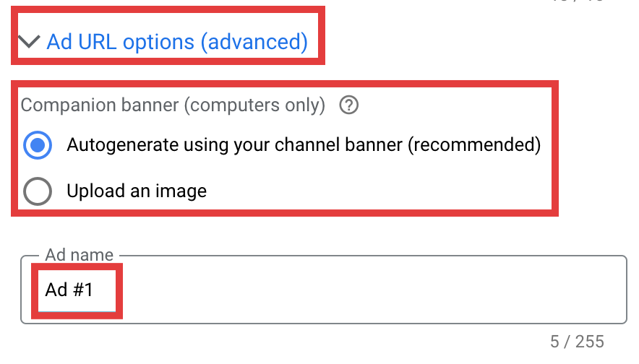The width and height of the screenshot is (639, 364).
Task: Click the word '(advanced)' in the Ad URL link
Action: coord(254,42)
